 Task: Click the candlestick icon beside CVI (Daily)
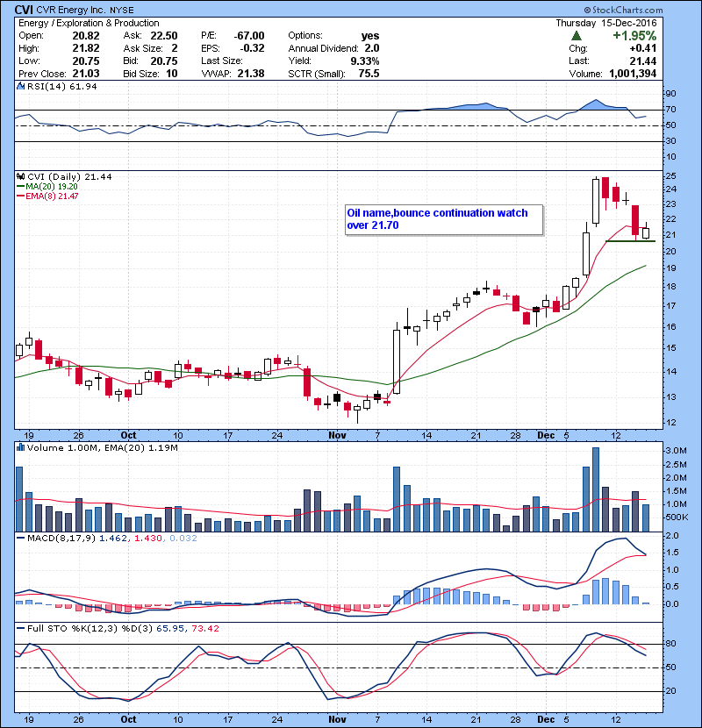pyautogui.click(x=21, y=176)
